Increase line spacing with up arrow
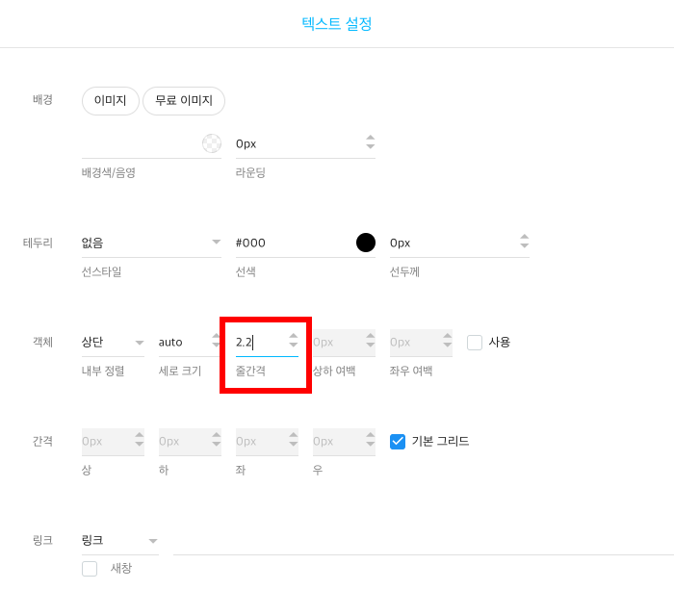 [293, 336]
